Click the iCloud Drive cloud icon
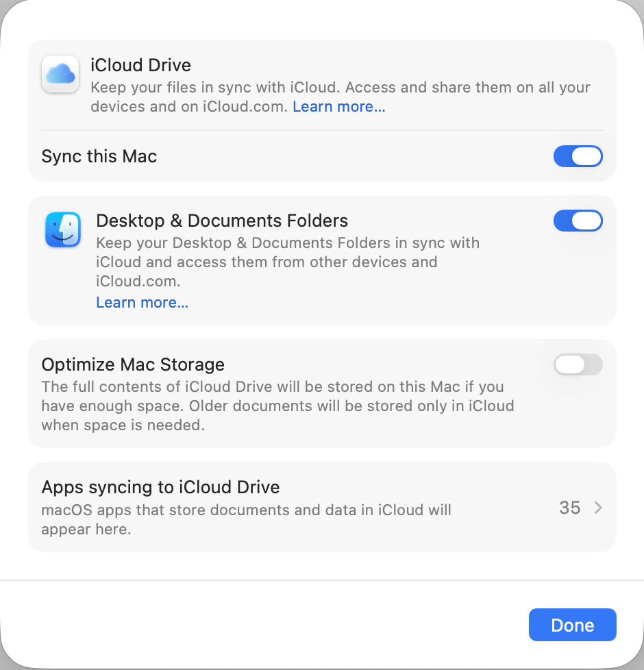The height and width of the screenshot is (670, 644). pyautogui.click(x=60, y=74)
